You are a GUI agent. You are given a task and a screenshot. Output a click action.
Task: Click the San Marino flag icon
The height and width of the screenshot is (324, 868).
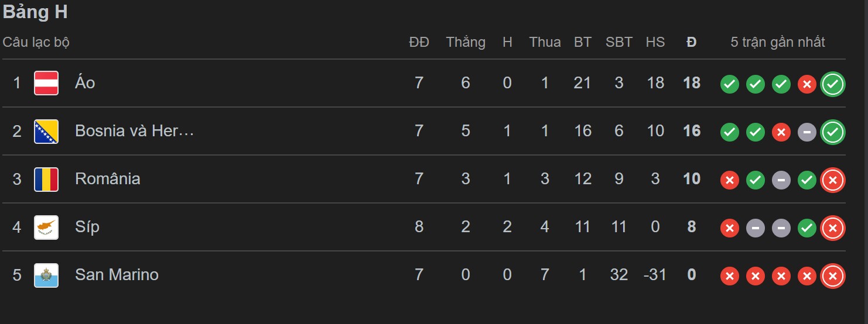point(46,275)
